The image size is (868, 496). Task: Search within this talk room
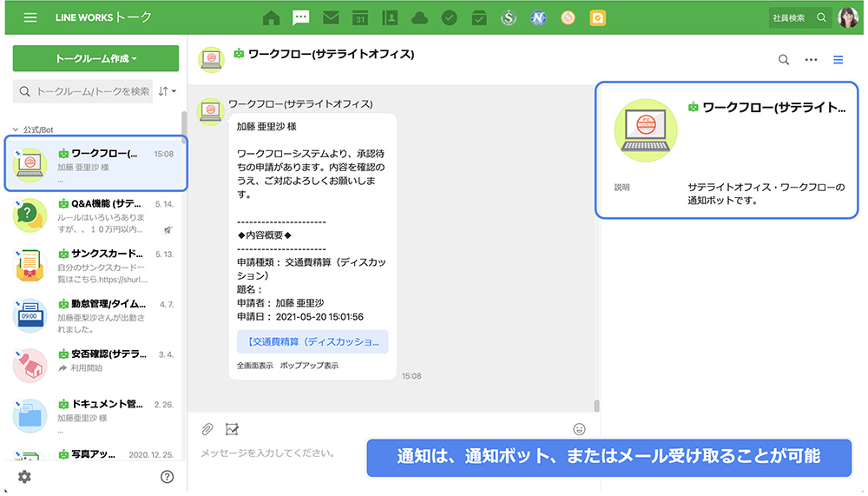[x=783, y=59]
